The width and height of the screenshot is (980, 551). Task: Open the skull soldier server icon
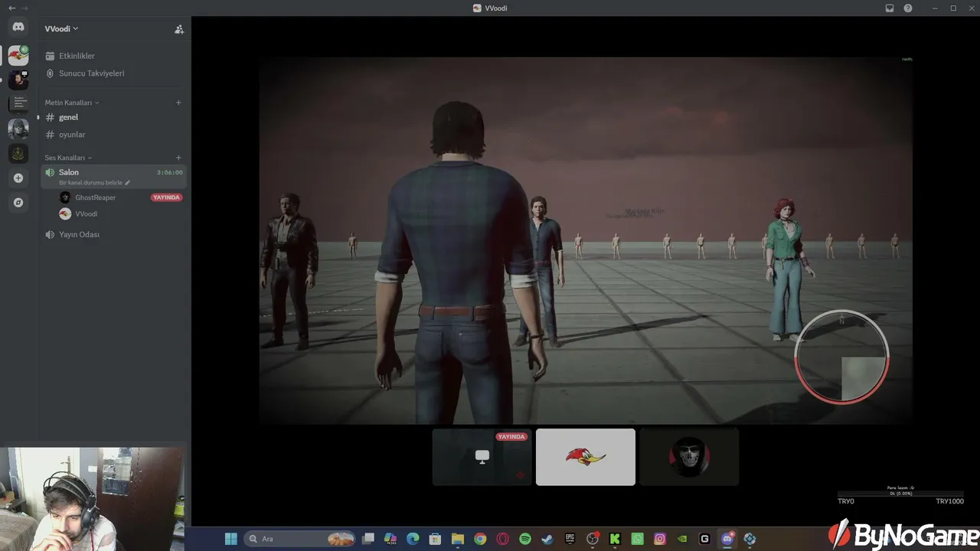[x=18, y=129]
